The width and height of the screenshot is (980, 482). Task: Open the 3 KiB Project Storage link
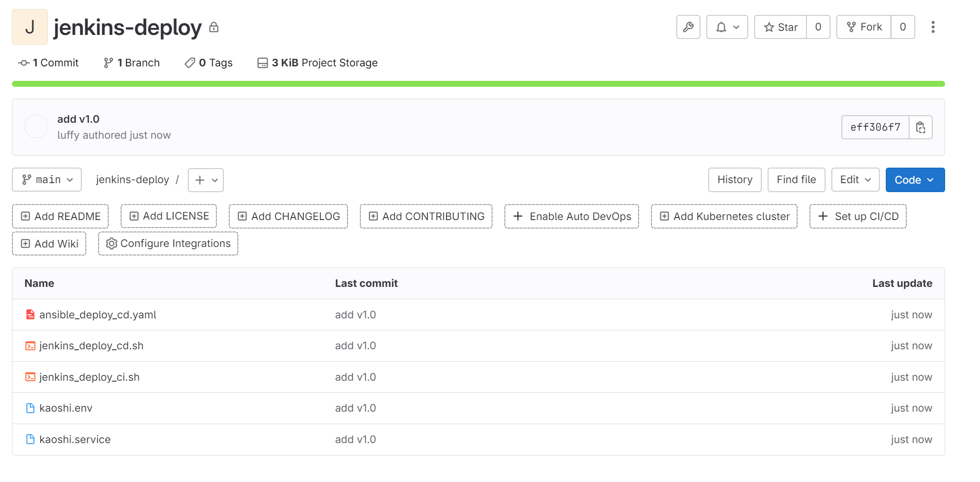(318, 63)
